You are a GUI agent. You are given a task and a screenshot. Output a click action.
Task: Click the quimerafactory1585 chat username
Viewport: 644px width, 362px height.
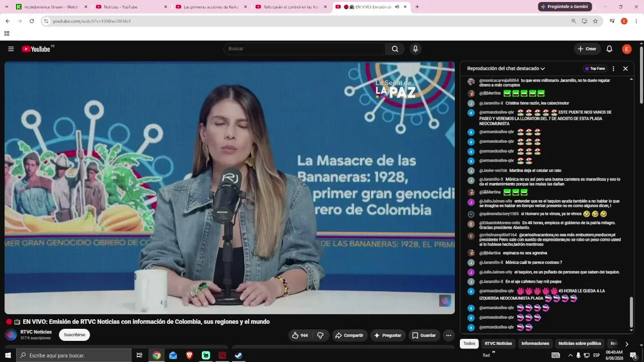click(x=499, y=214)
